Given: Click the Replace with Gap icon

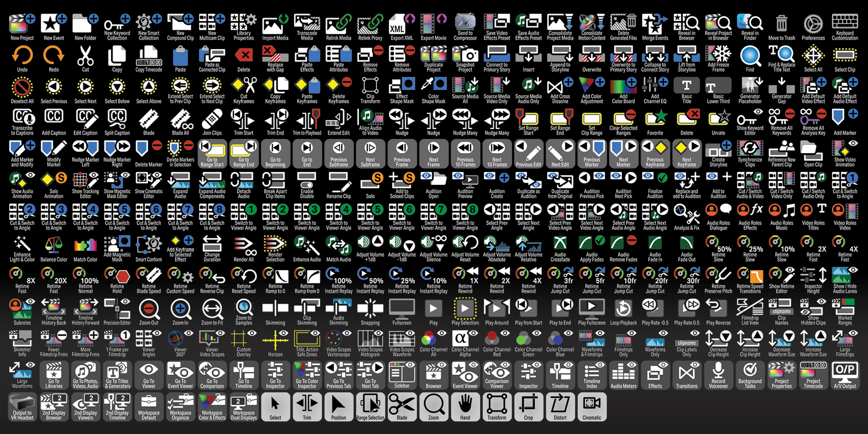Looking at the screenshot, I should pos(275,59).
